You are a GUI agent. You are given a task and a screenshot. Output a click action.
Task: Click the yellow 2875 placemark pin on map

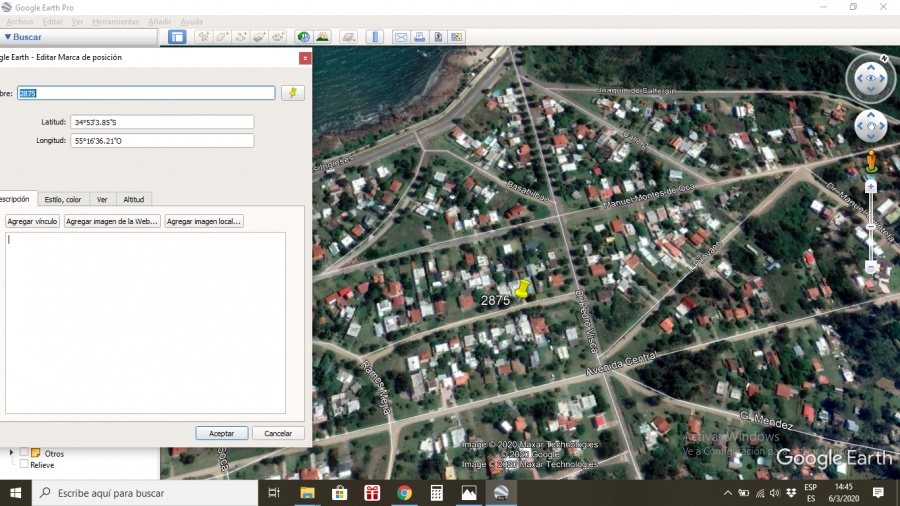coord(522,289)
